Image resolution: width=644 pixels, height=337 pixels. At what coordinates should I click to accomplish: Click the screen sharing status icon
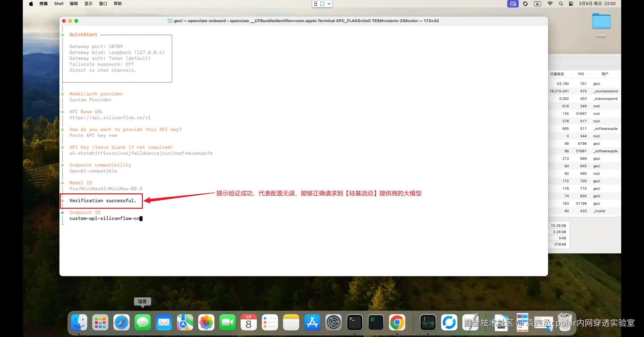coord(513,4)
